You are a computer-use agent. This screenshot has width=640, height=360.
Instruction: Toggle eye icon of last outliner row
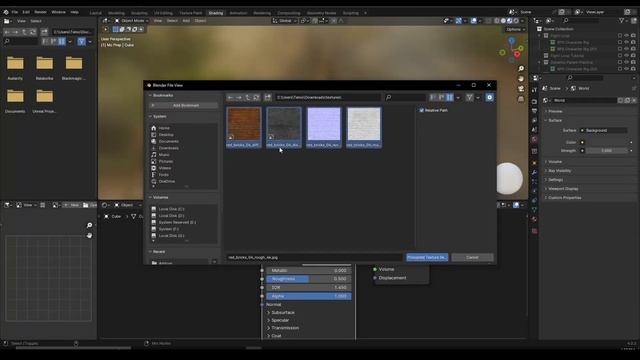point(627,69)
